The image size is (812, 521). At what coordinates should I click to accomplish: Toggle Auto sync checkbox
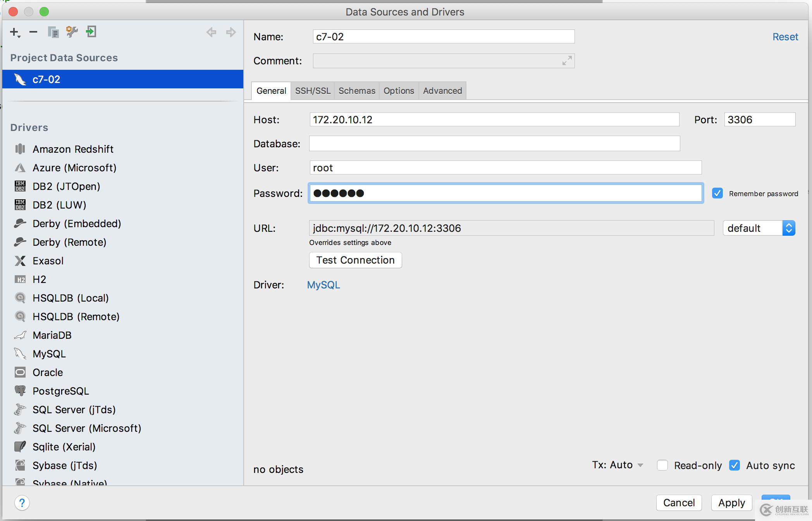[x=735, y=465]
